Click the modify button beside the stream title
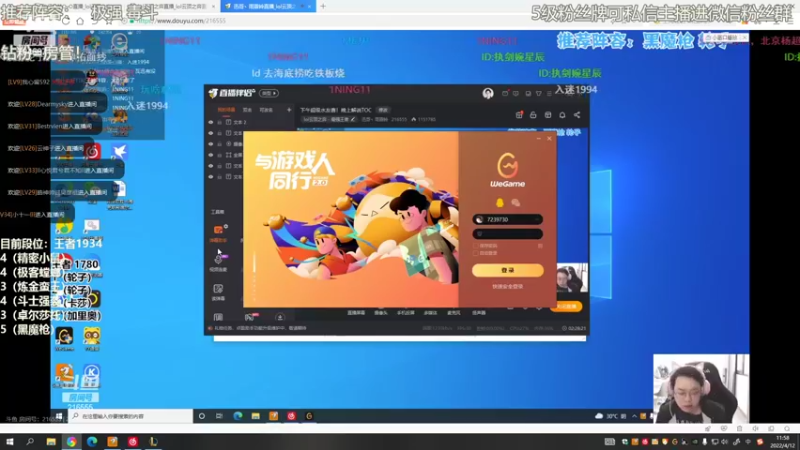 (x=383, y=110)
